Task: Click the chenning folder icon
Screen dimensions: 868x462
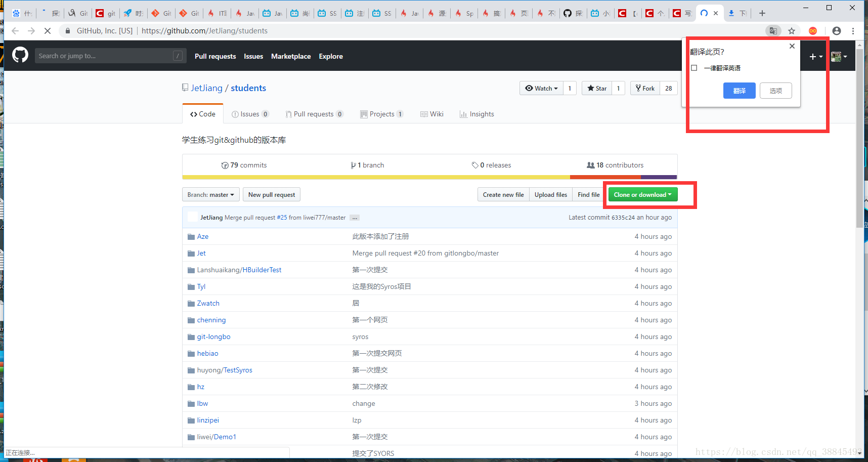Action: (x=191, y=320)
